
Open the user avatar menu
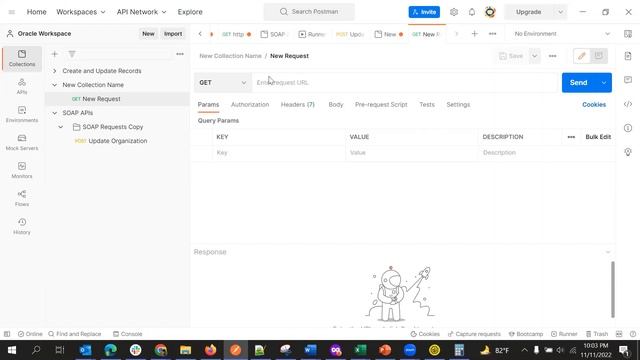[x=490, y=12]
